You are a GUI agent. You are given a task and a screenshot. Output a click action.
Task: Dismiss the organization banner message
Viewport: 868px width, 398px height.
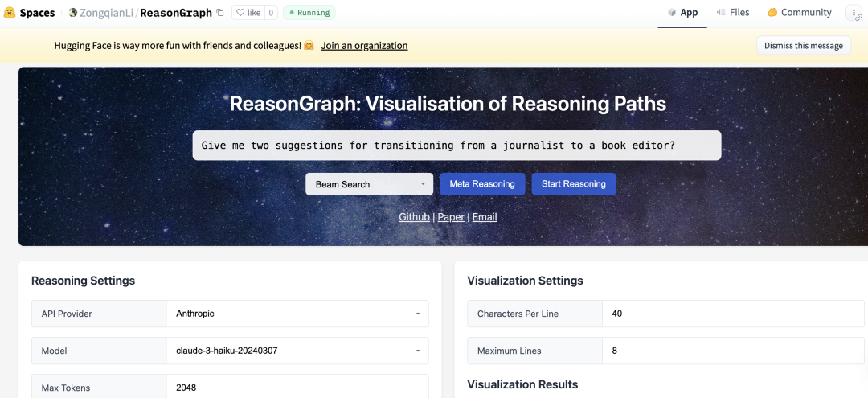(803, 45)
